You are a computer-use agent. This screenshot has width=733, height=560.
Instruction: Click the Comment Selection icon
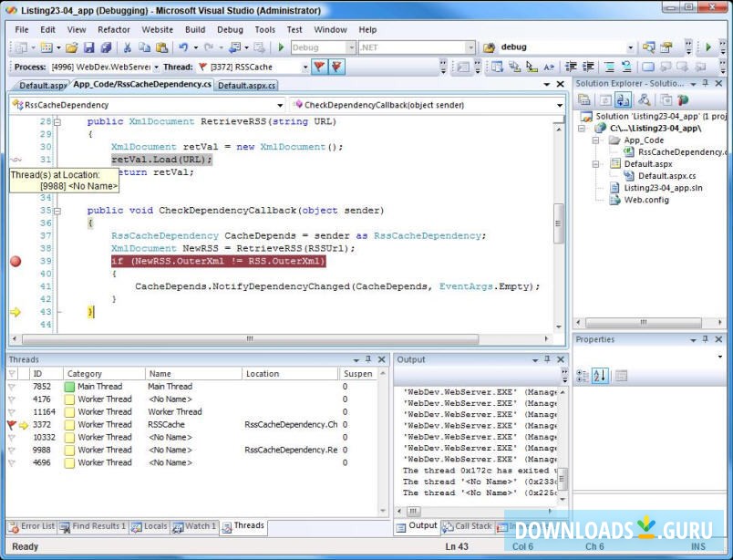(609, 67)
